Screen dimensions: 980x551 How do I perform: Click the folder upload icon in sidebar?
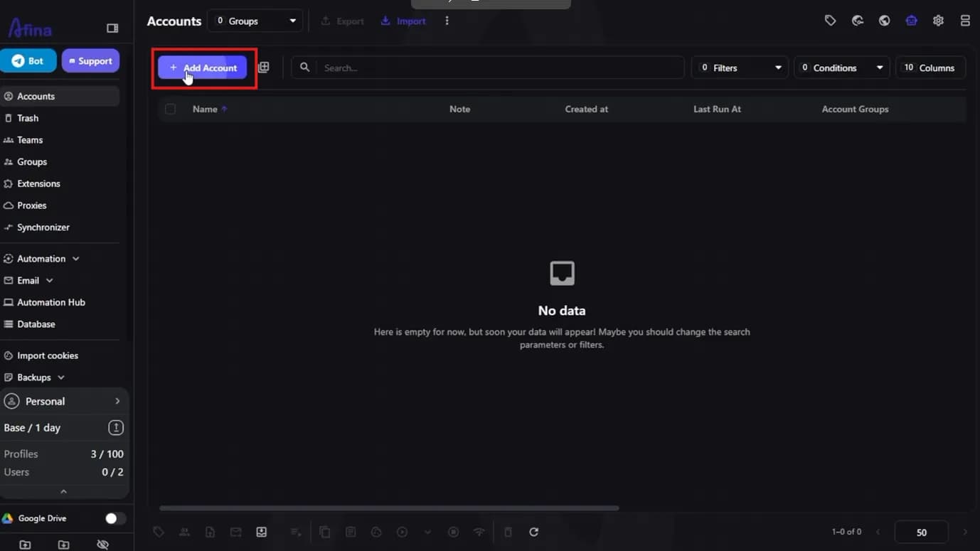[25, 545]
